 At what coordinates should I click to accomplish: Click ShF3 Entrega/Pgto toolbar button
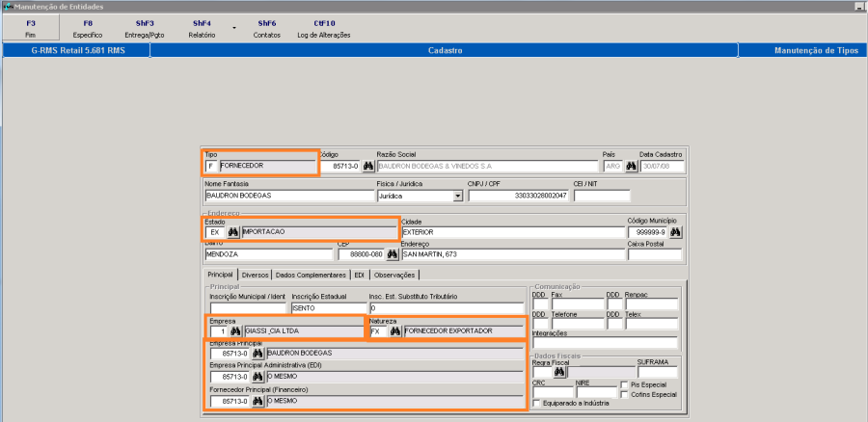pos(145,29)
